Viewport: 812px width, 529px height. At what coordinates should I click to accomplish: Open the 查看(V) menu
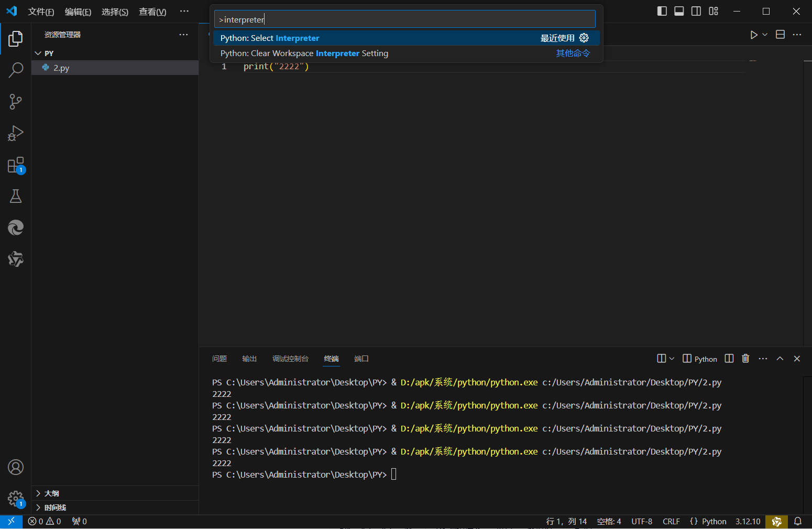tap(152, 12)
